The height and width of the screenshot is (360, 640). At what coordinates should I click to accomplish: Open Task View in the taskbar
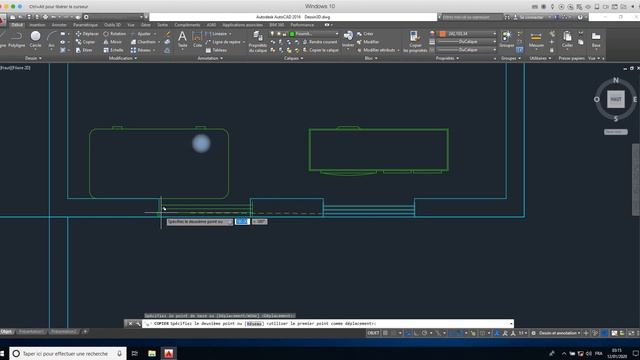click(135, 353)
